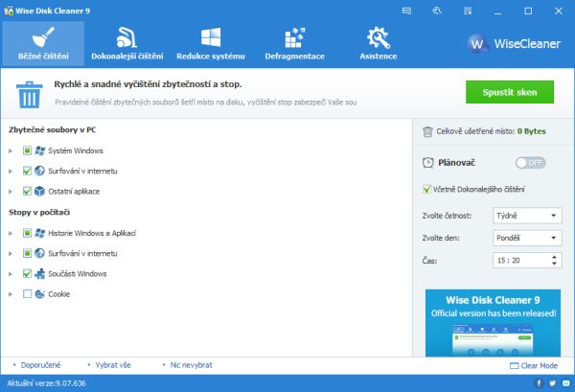Uncheck the Součásti Windows checkbox
The height and width of the screenshot is (392, 575).
click(27, 273)
